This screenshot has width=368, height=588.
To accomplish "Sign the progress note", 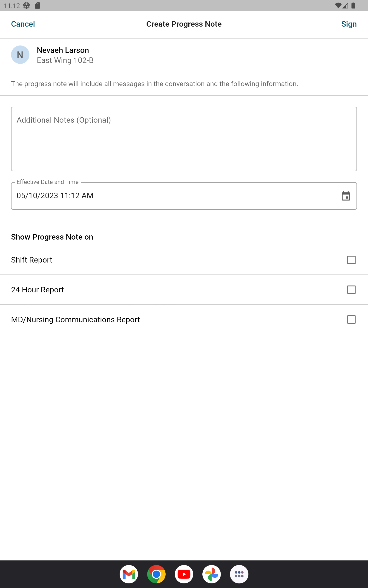I will point(349,24).
